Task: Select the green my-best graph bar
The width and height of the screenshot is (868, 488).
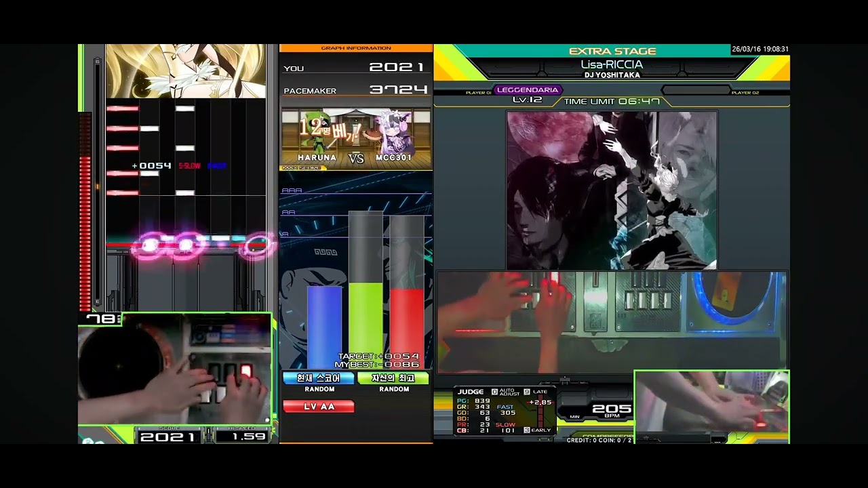Action: pos(366,326)
